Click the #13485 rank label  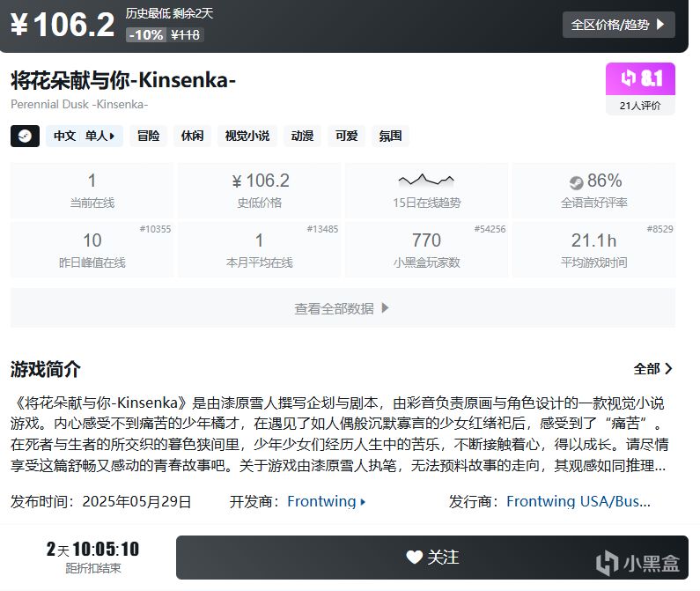click(x=322, y=229)
